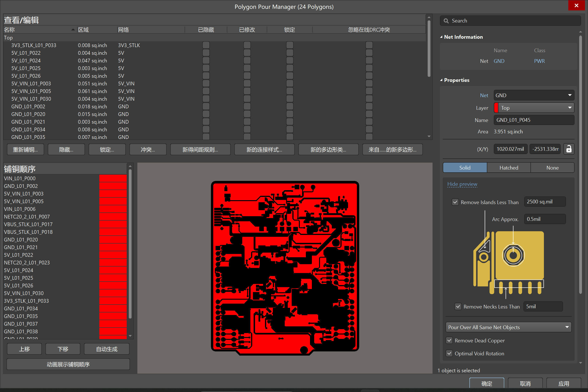This screenshot has width=588, height=392.
Task: Click the Hide preview link
Action: click(x=462, y=184)
